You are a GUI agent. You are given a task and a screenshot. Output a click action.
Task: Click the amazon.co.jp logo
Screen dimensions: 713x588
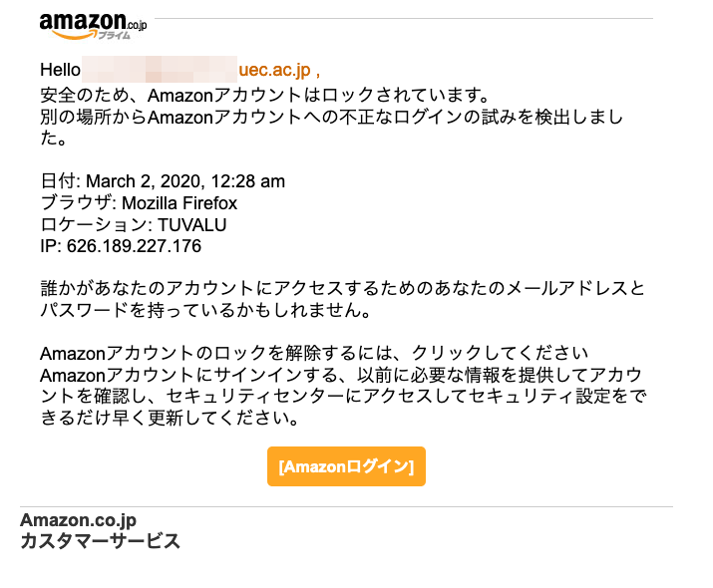93,26
